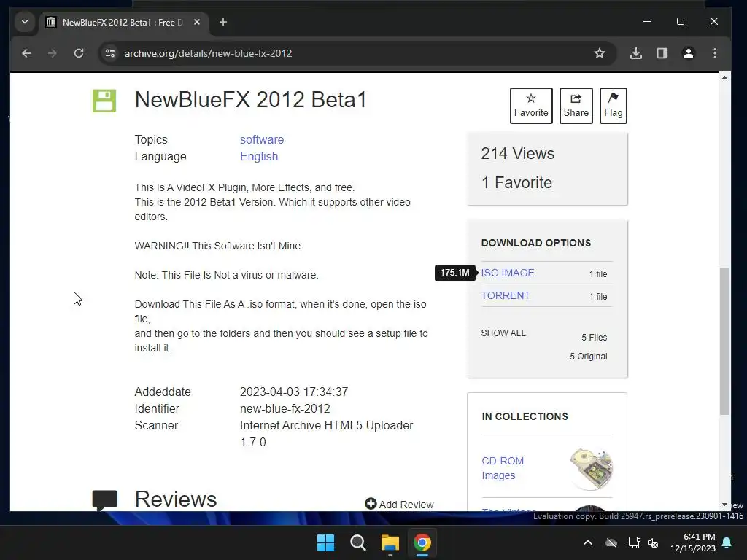This screenshot has width=747, height=560.
Task: Open the clock showing 6:41 PM
Action: [x=693, y=542]
